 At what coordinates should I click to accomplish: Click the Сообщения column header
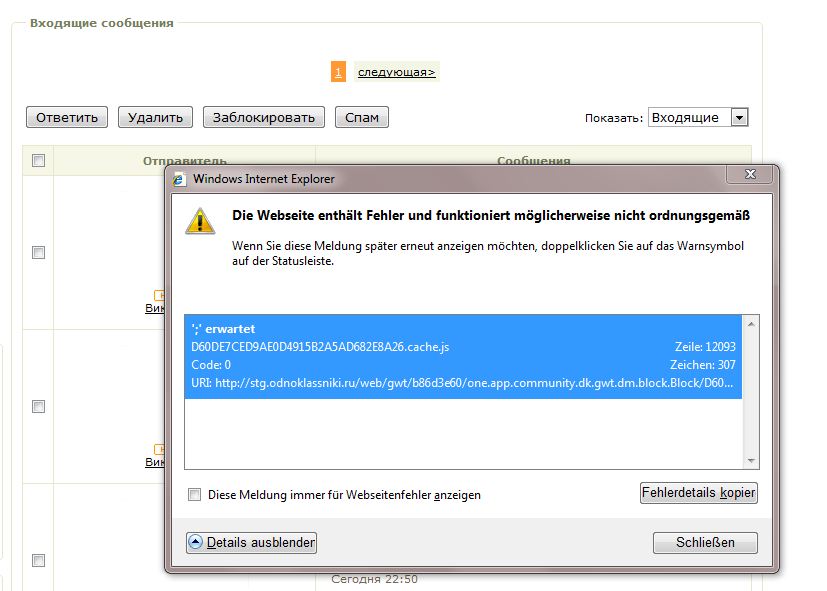[x=534, y=160]
